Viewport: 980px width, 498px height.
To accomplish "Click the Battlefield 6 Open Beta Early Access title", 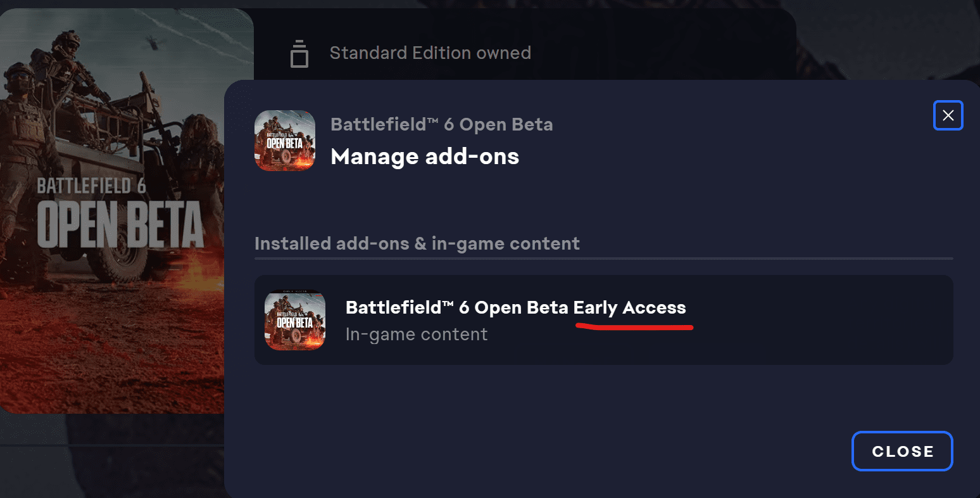I will pyautogui.click(x=515, y=307).
